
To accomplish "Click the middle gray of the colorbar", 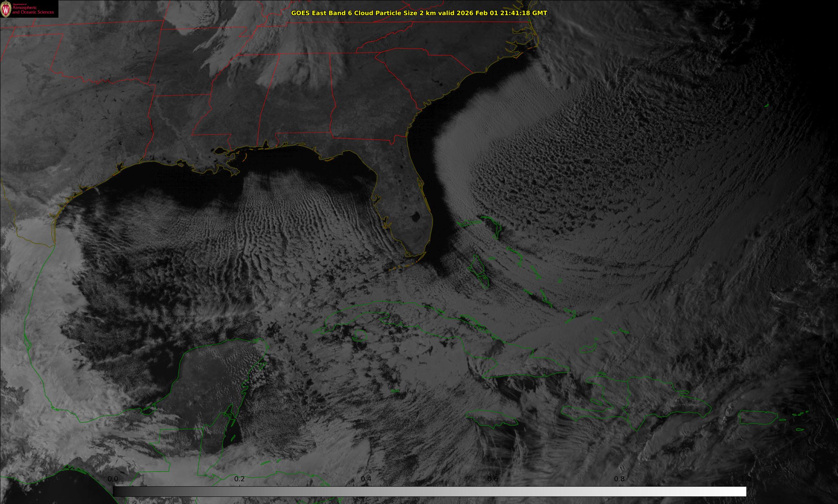I will point(429,491).
